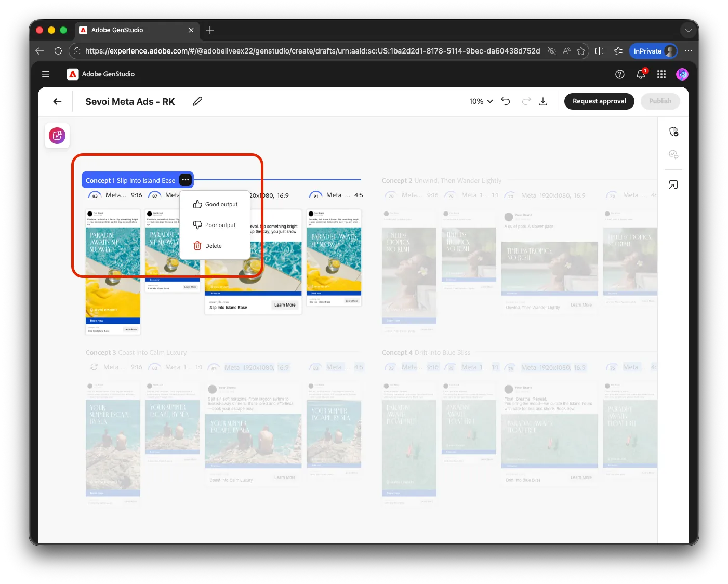The height and width of the screenshot is (584, 728).
Task: Expand the 10% zoom dropdown
Action: click(x=481, y=101)
